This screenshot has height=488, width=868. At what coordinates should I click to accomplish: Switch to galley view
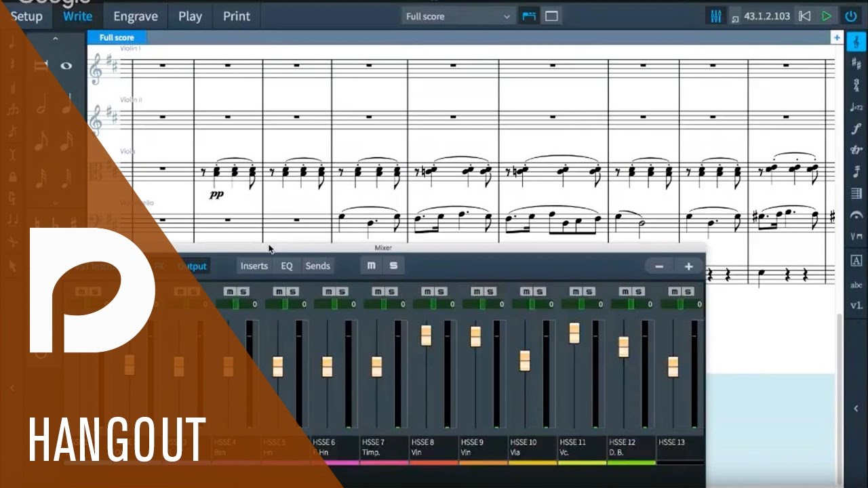[529, 16]
